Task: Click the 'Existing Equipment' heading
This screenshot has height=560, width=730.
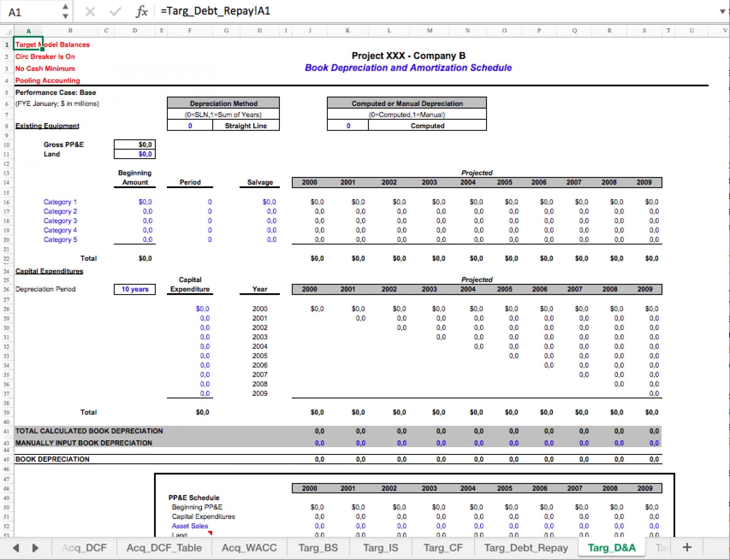Action: coord(47,126)
